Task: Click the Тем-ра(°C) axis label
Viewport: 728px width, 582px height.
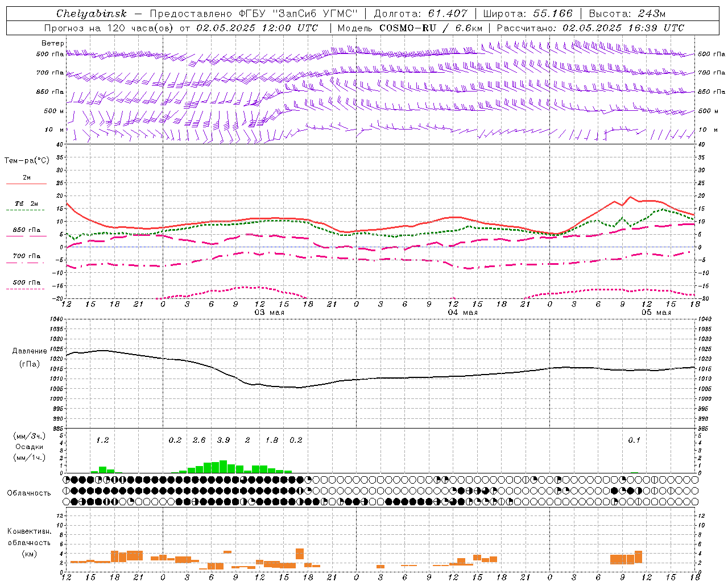Action: point(27,161)
